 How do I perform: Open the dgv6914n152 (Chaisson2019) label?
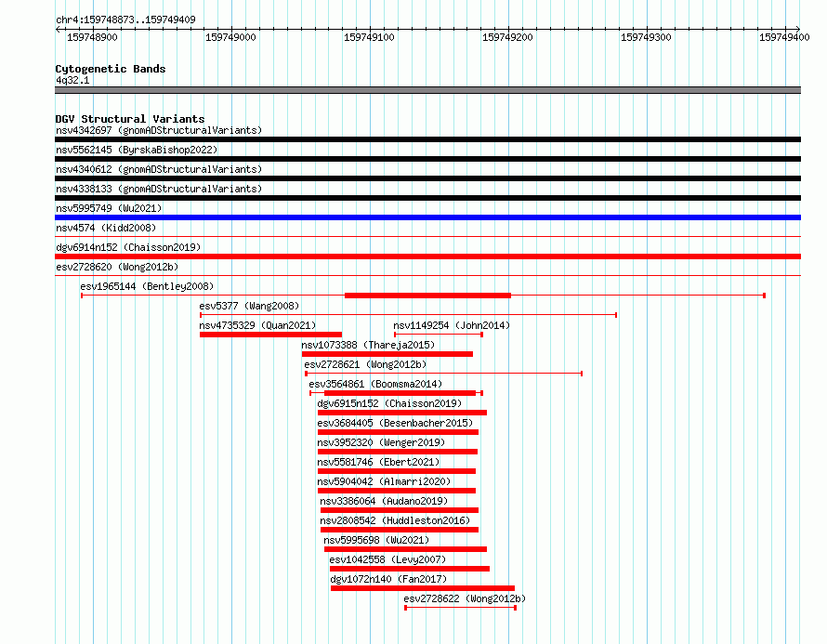128,247
